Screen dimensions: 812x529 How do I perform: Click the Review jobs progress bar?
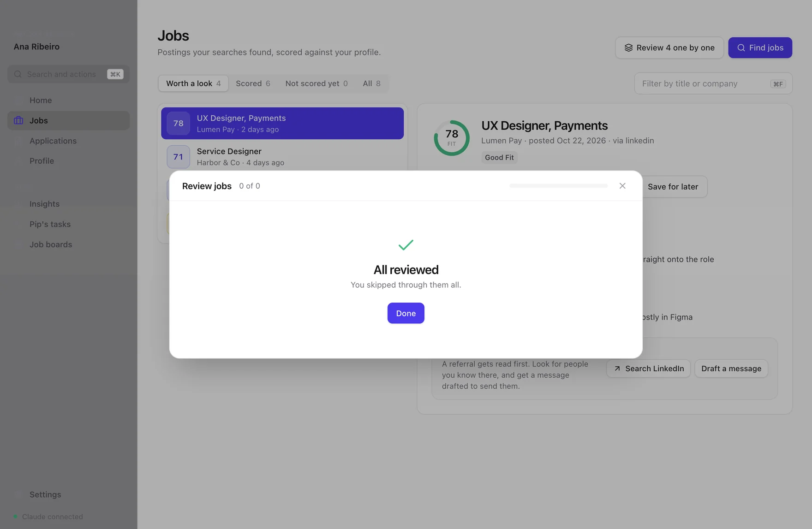[x=558, y=186]
